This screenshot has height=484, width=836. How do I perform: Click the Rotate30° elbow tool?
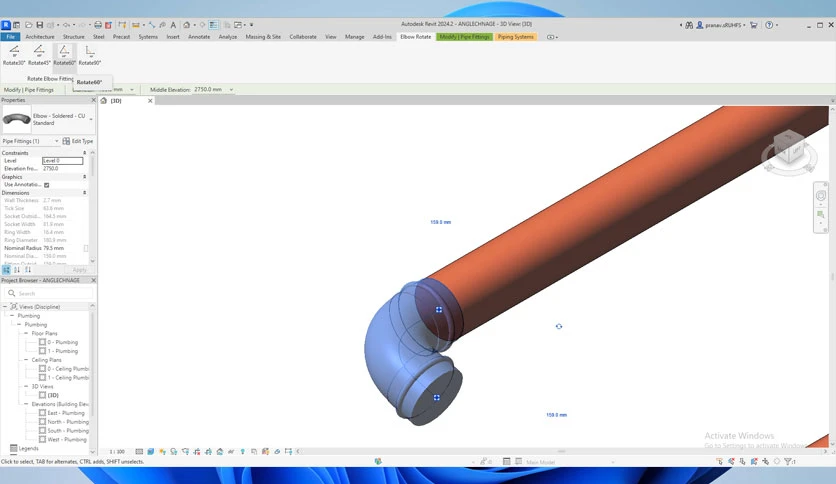tap(14, 55)
